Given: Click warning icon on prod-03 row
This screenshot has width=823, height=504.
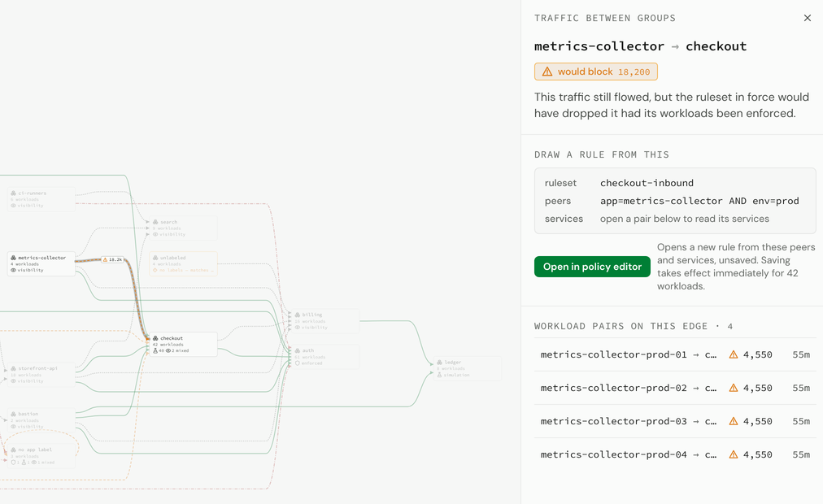Looking at the screenshot, I should [x=734, y=421].
